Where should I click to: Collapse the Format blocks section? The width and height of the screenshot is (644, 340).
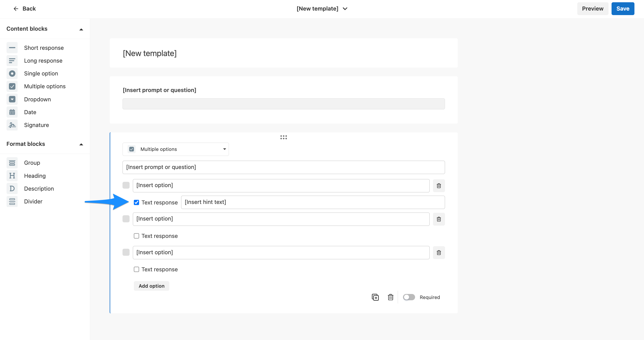[x=81, y=144]
